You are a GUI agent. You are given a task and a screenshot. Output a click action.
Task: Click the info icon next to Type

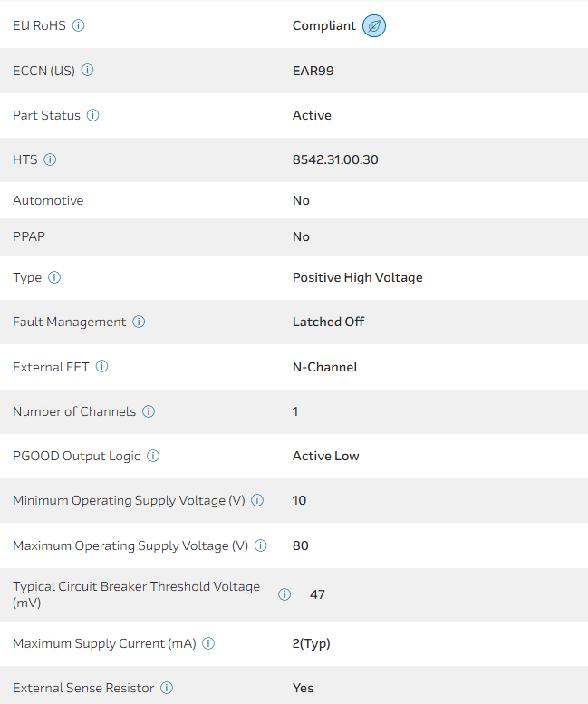click(54, 277)
